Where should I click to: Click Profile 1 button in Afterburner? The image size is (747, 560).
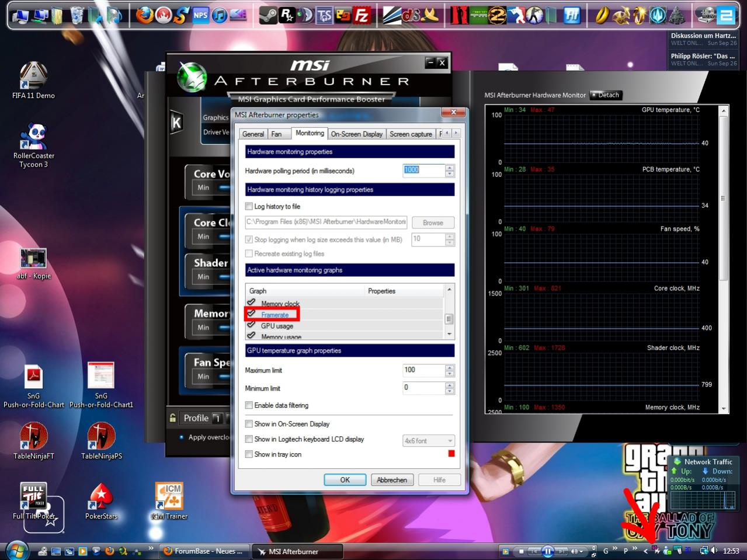click(x=217, y=418)
